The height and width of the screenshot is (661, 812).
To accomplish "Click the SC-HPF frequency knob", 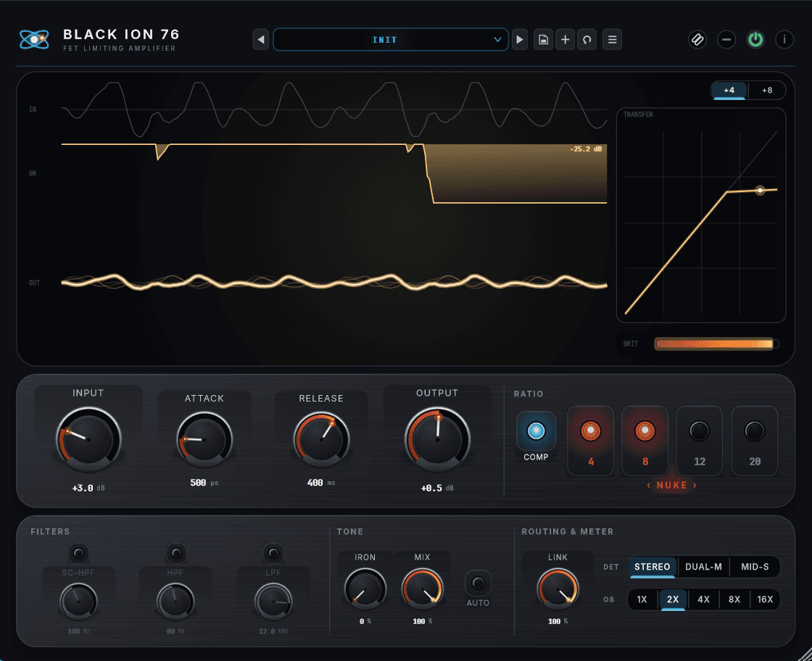I will tap(79, 602).
